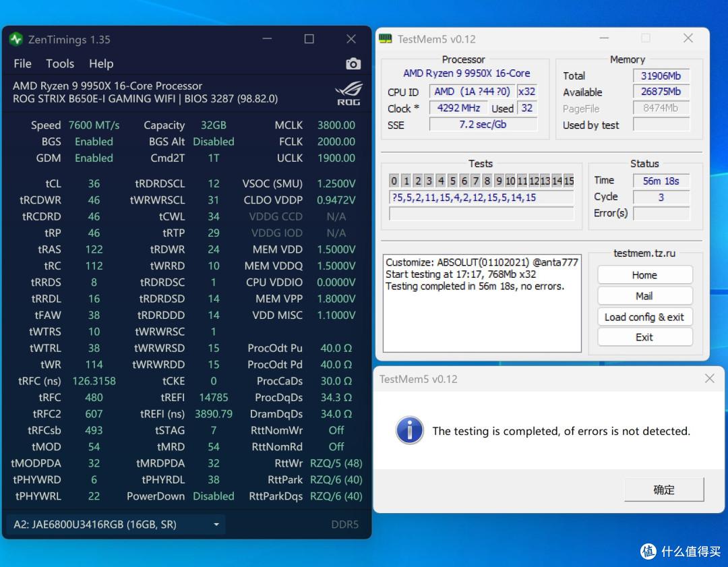Viewport: 728px width, 567px height.
Task: Click the tCL value 36
Action: 94,183
